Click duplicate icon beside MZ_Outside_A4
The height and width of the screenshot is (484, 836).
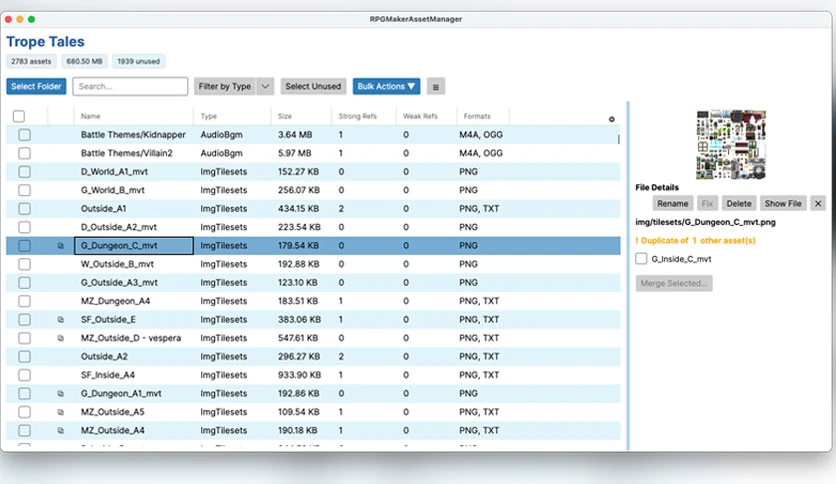(x=60, y=430)
